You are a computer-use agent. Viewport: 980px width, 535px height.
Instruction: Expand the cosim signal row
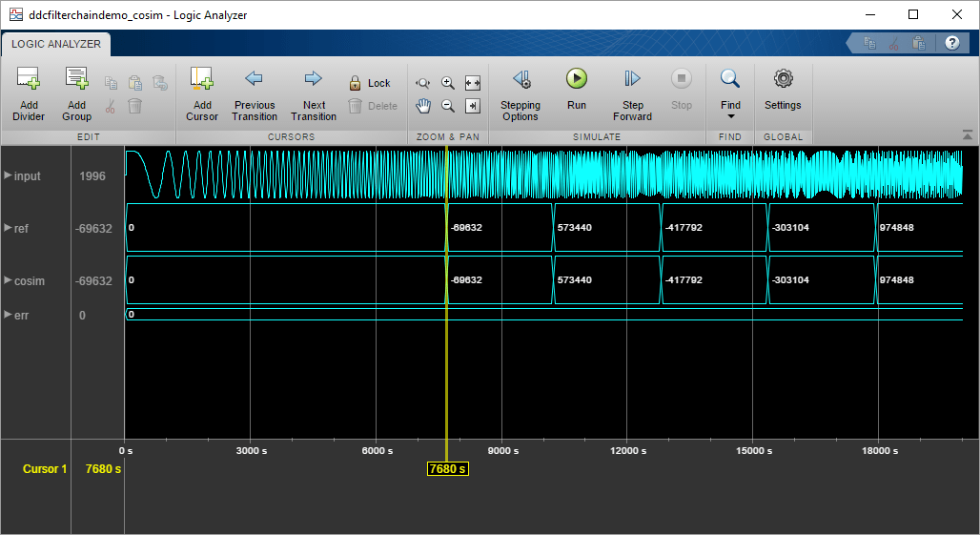(9, 280)
